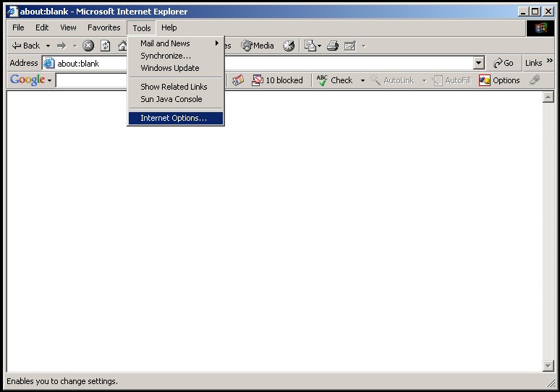Choose Show Related Links
560x392 pixels.
point(176,87)
